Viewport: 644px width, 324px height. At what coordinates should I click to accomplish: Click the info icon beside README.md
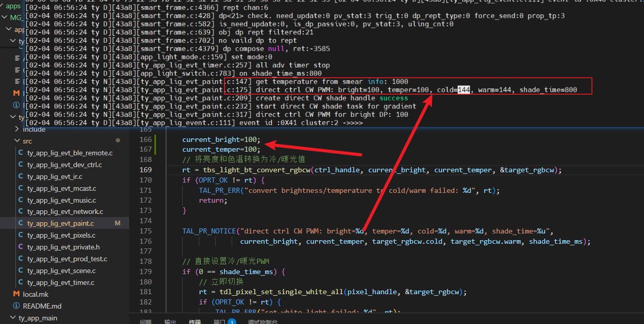16,306
